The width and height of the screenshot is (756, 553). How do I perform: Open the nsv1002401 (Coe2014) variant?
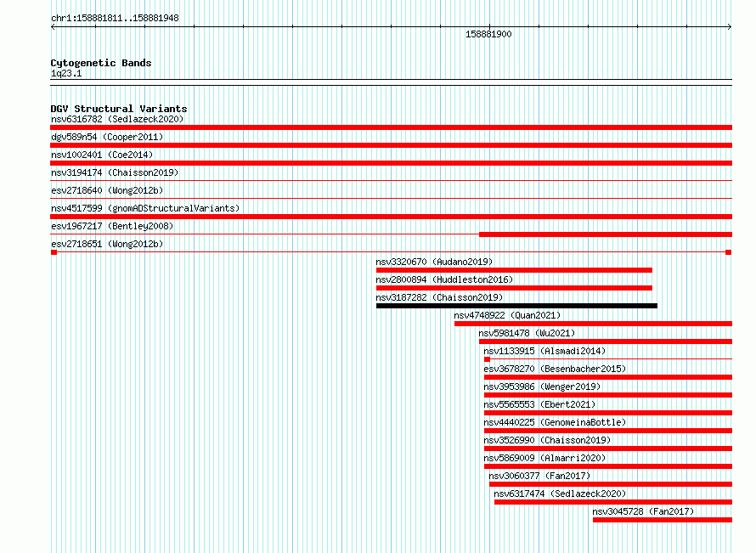click(x=102, y=155)
